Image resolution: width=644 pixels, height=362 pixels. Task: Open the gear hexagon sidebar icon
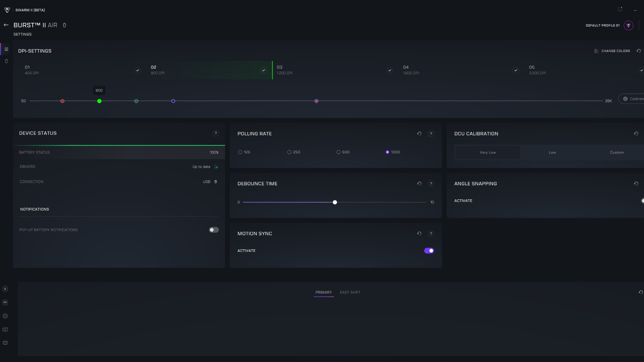[x=5, y=316]
